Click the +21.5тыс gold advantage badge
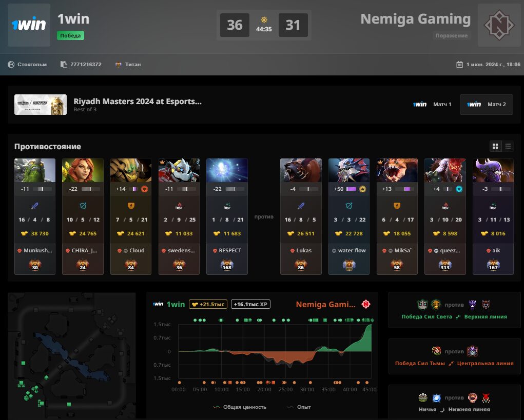This screenshot has width=524, height=420. 208,304
